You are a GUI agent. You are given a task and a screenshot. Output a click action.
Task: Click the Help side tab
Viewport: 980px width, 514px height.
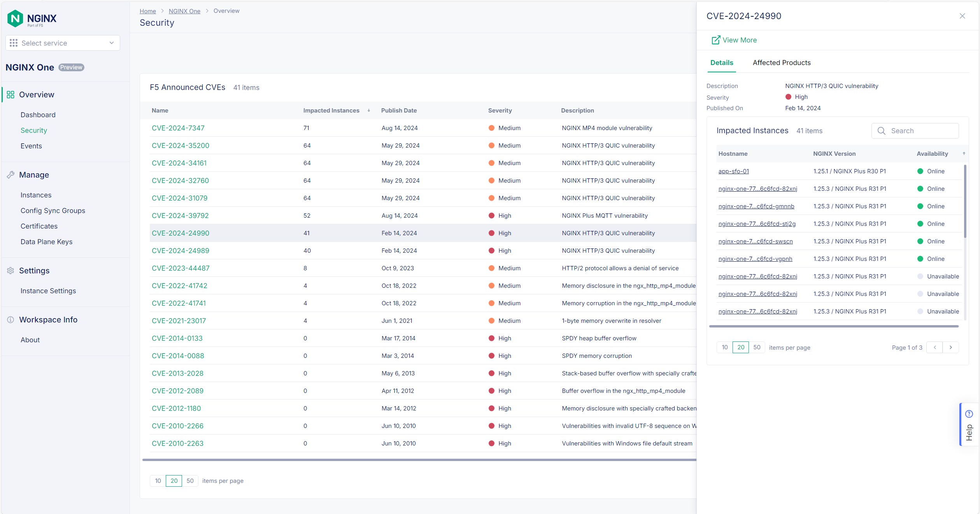(969, 424)
